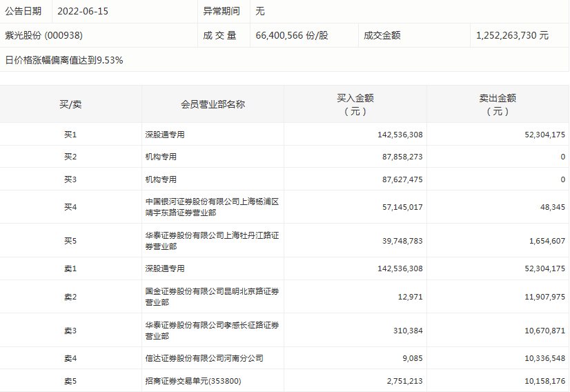
Task: Click 深股通专用 in the 卖1 row
Action: click(165, 268)
